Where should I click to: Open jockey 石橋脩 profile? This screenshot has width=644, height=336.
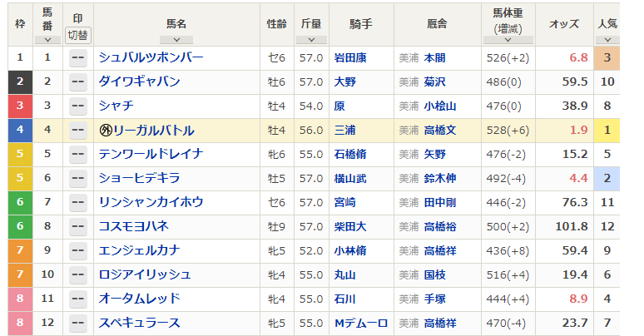tap(350, 154)
